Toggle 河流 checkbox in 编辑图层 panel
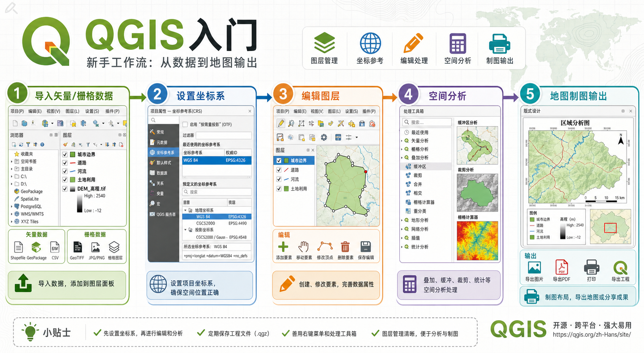 279,179
